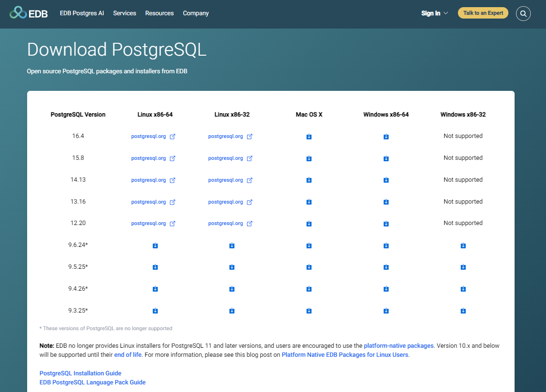This screenshot has width=546, height=392.
Task: Open postgresql.org link for 12.20 Linux x86-64
Action: pos(153,224)
